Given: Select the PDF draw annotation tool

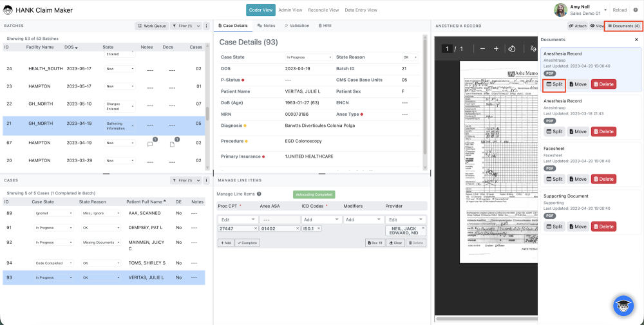Looking at the screenshot, I should (533, 49).
